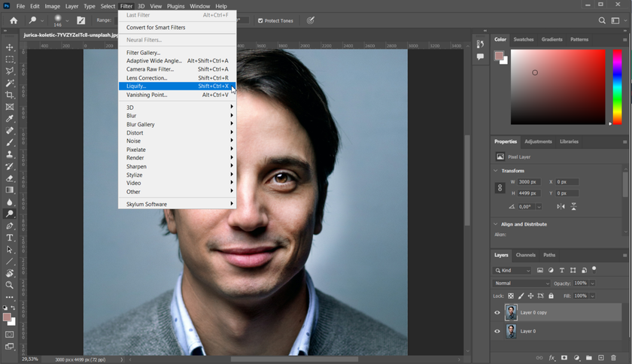This screenshot has width=632, height=364.
Task: Open the layer Kind filter dropdown
Action: (513, 270)
